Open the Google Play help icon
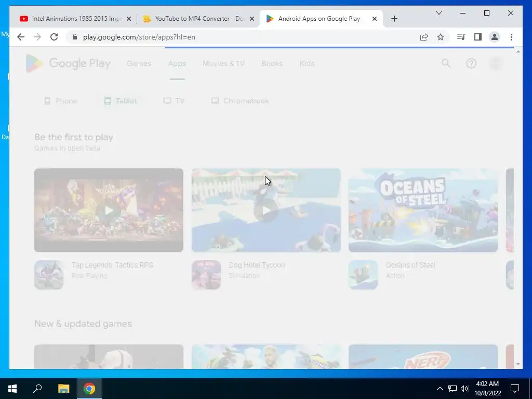Viewport: 532px width, 399px height. point(471,63)
